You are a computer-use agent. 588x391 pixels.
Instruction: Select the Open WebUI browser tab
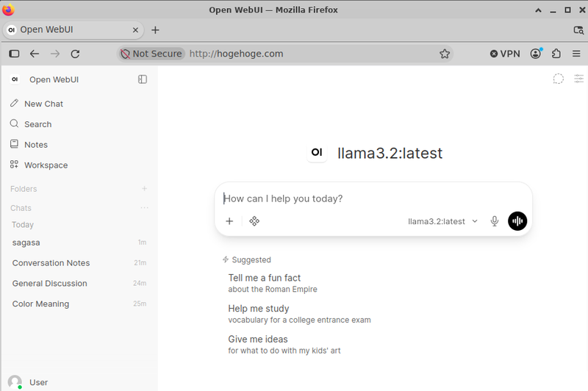[x=73, y=29]
